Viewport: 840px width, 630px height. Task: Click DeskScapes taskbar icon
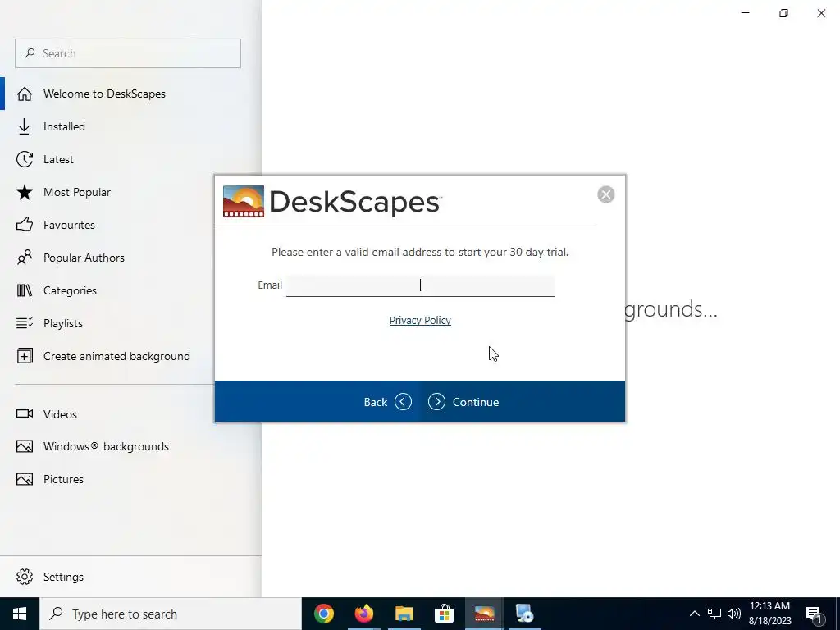pyautogui.click(x=484, y=614)
